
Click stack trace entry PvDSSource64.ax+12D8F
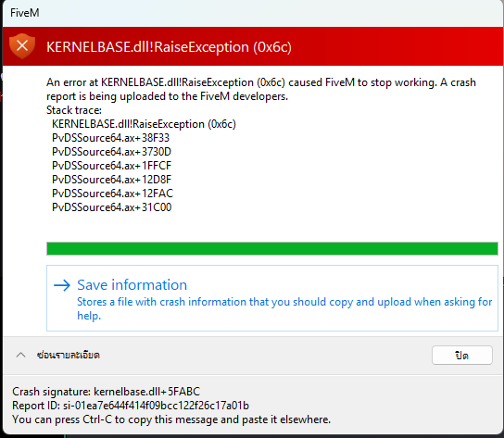pyautogui.click(x=111, y=180)
